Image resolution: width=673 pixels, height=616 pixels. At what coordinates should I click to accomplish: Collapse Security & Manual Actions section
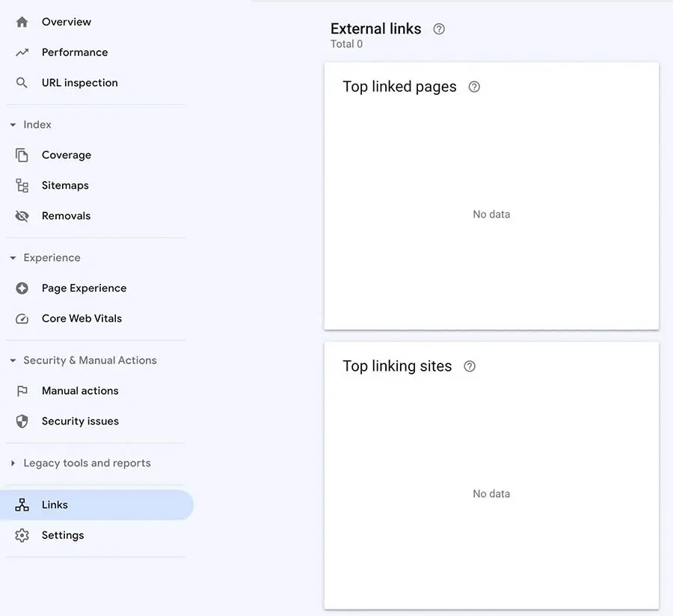[x=13, y=360]
